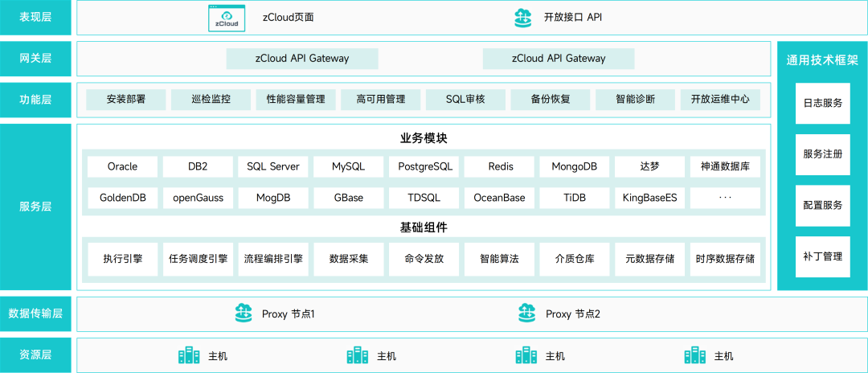Click the third 主机 server icon

pyautogui.click(x=526, y=355)
